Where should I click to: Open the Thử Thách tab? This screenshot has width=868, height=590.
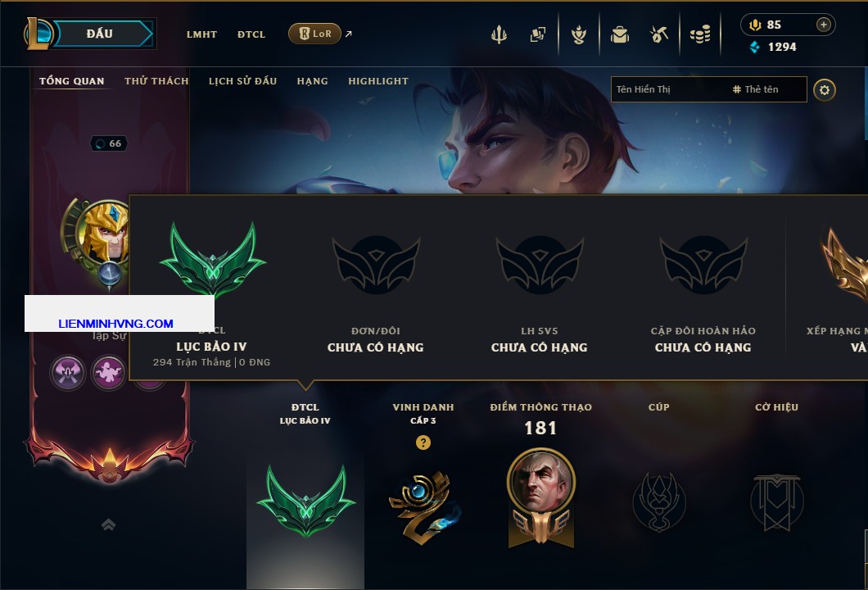click(x=156, y=81)
